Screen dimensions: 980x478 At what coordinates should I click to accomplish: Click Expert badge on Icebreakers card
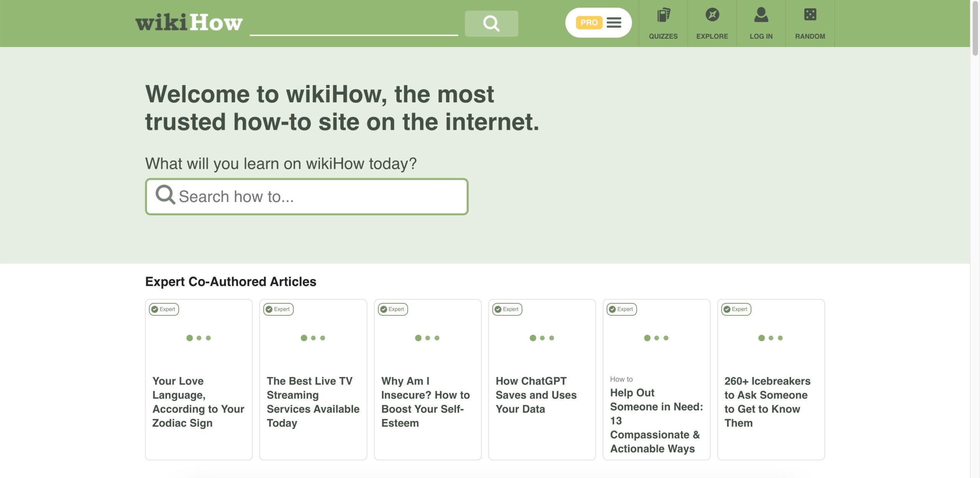click(x=736, y=309)
